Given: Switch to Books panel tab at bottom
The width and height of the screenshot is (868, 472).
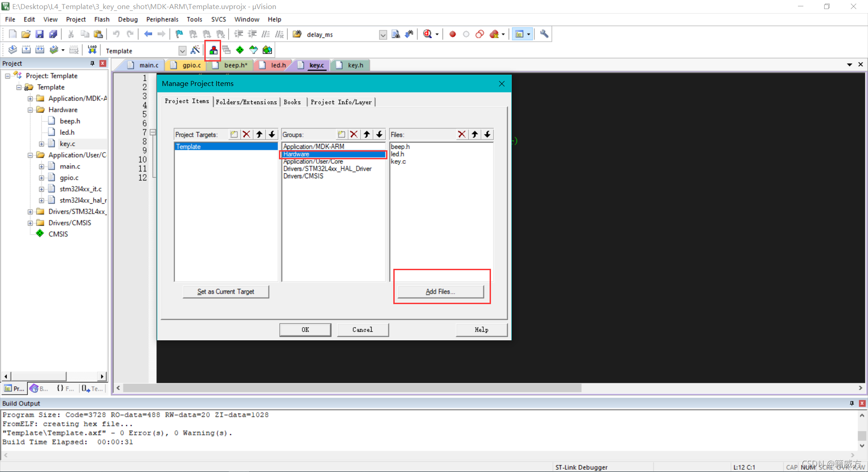Looking at the screenshot, I should point(39,388).
